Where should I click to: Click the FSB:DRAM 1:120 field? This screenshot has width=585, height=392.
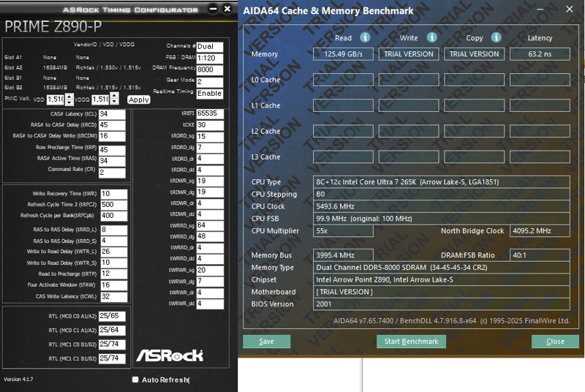click(x=210, y=59)
